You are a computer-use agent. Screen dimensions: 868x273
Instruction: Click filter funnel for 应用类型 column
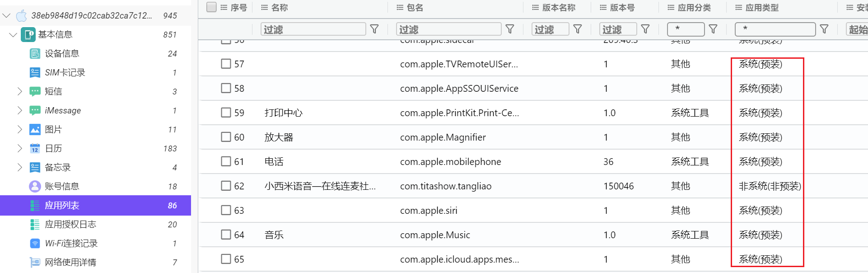point(824,29)
